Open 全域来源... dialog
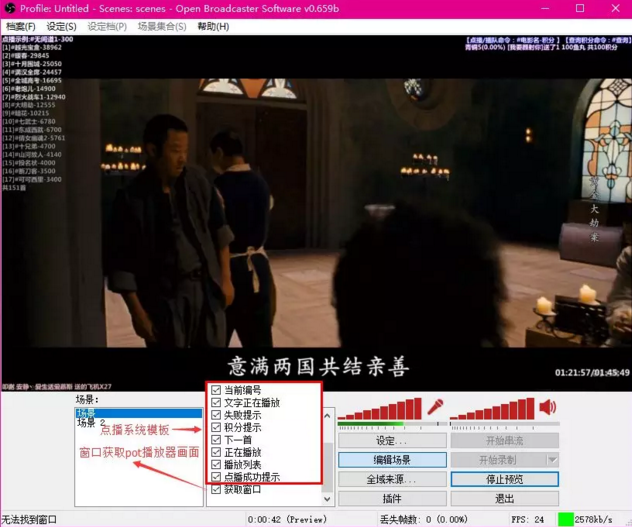 pyautogui.click(x=392, y=479)
